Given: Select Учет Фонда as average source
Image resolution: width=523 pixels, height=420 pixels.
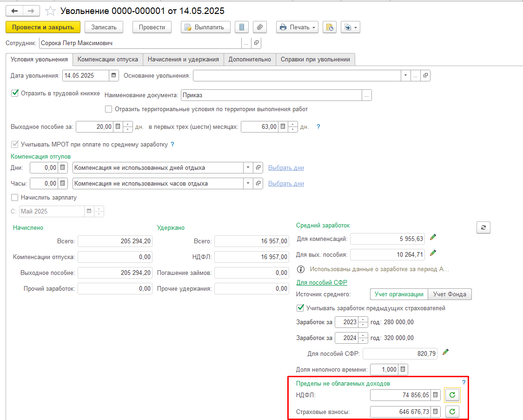Looking at the screenshot, I should (x=450, y=294).
